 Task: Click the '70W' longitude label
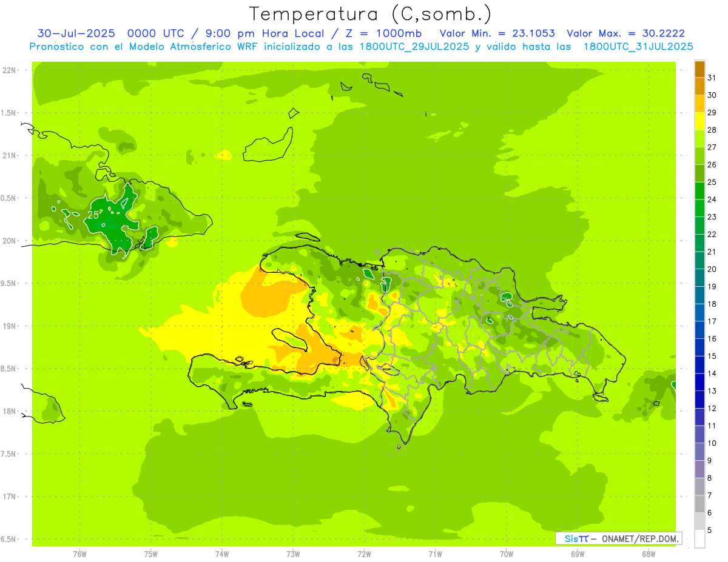coord(507,554)
